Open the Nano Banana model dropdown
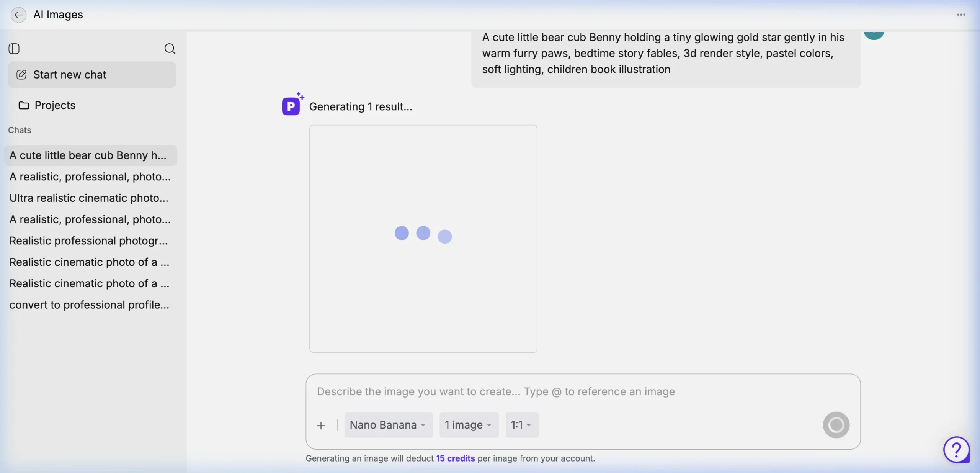The image size is (980, 473). pyautogui.click(x=388, y=425)
